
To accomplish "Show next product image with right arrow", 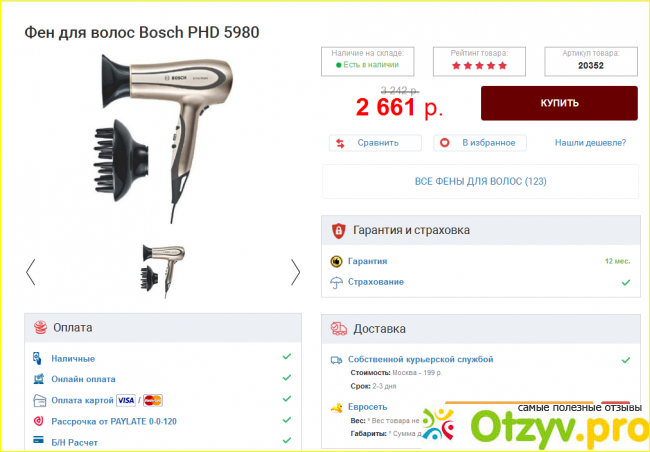I will click(x=295, y=272).
